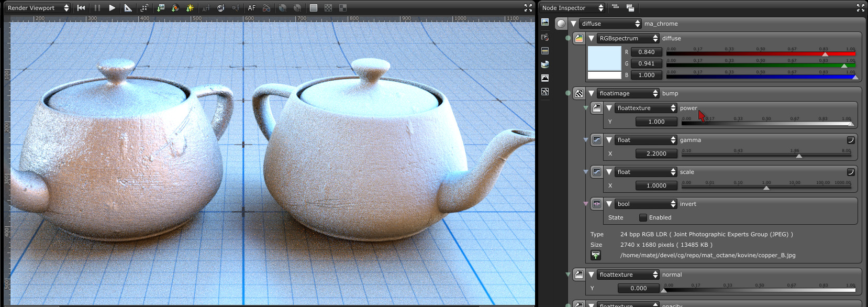Viewport: 868px width, 307px height.
Task: Collapse the diffuse RGBspectrum section
Action: click(x=591, y=38)
